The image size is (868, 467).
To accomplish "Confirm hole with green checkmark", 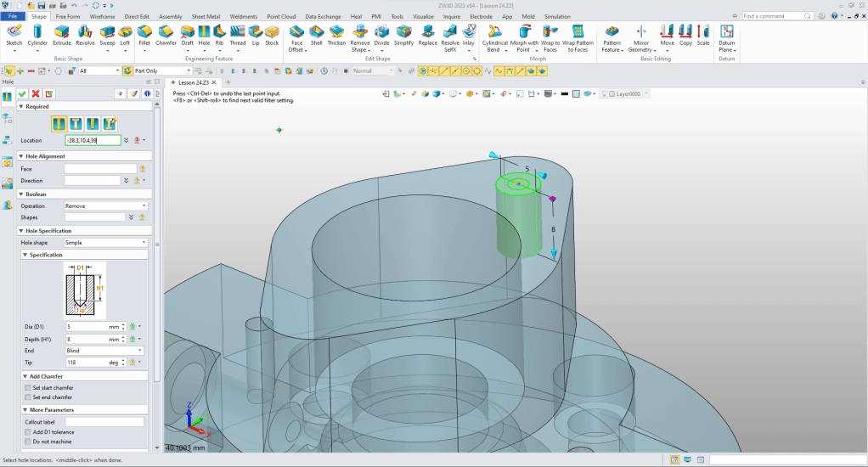I will tap(23, 93).
